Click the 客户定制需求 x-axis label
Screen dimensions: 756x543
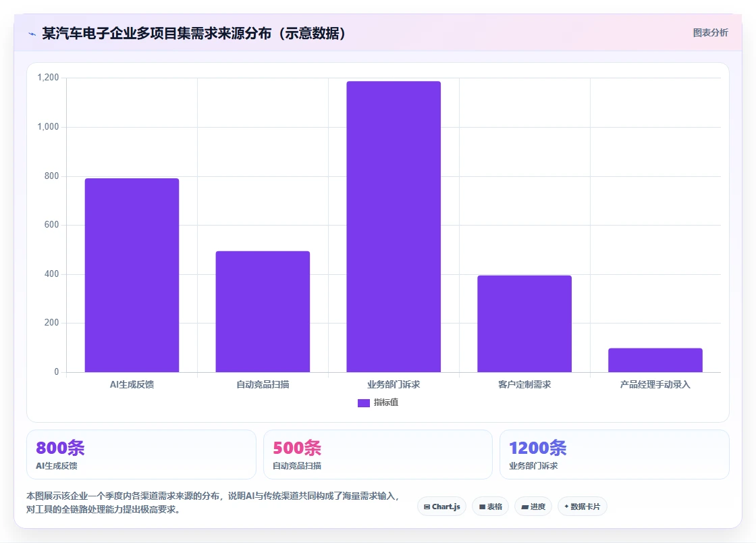pyautogui.click(x=524, y=384)
